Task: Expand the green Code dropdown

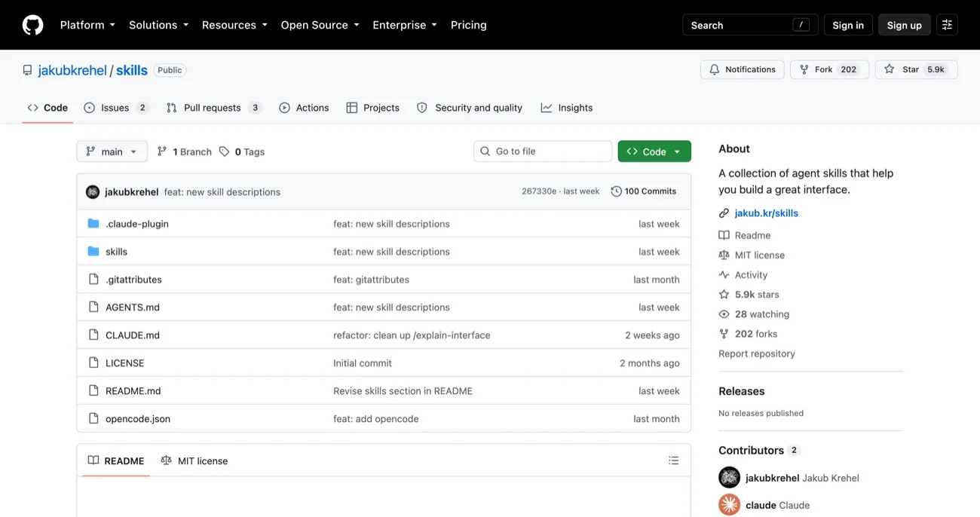Action: (654, 151)
